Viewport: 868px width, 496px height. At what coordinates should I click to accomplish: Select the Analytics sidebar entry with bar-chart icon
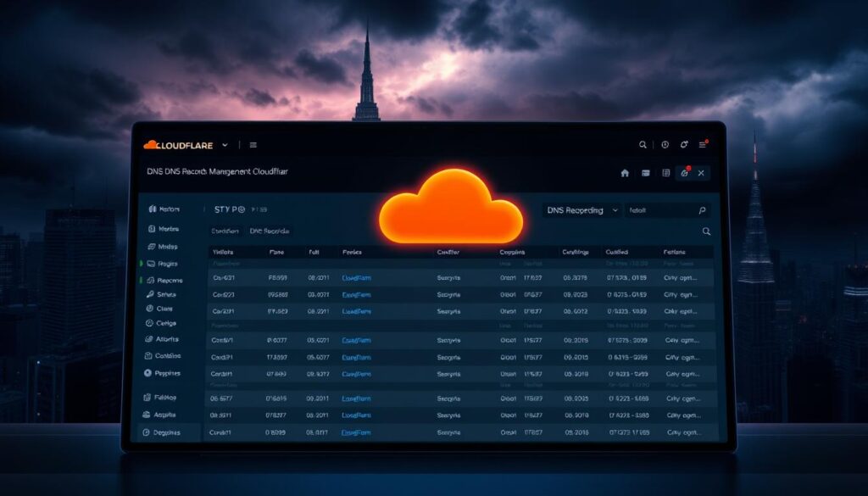coord(164,339)
